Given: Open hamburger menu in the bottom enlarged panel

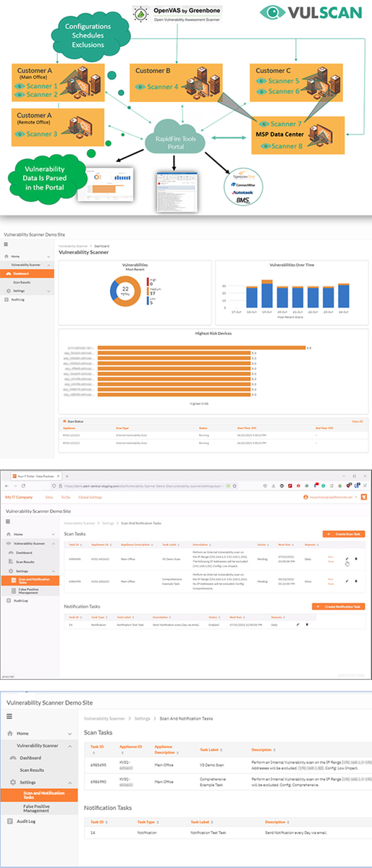Looking at the screenshot, I should [9, 715].
